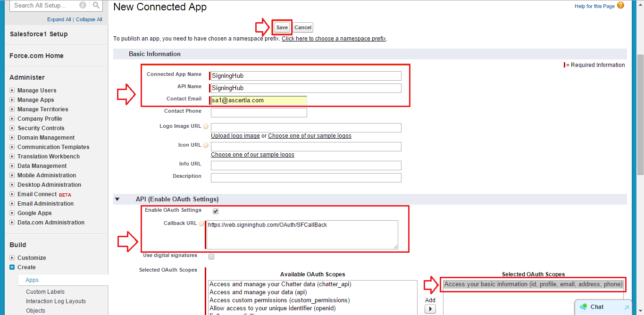Open Communication Templates in sidebar
The height and width of the screenshot is (315, 644).
(53, 147)
